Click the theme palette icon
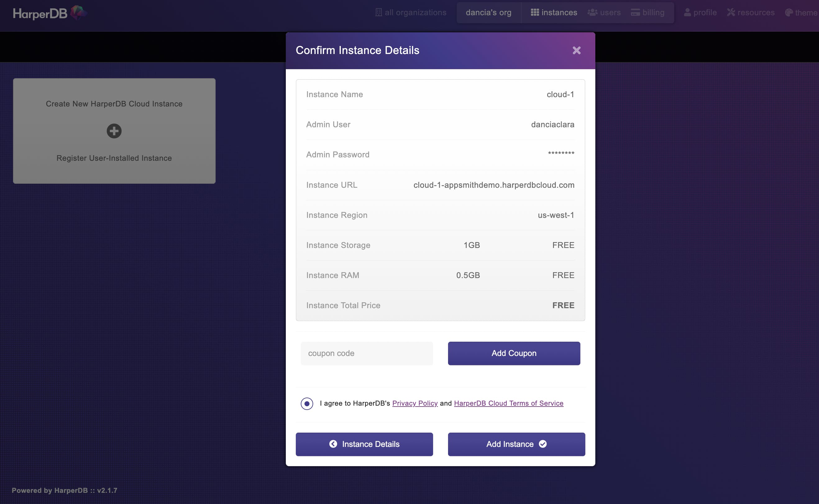Screen dimensions: 819x504 pyautogui.click(x=789, y=12)
